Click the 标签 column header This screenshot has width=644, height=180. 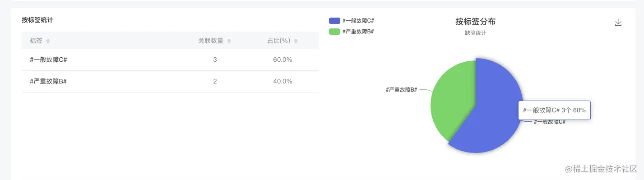(36, 41)
